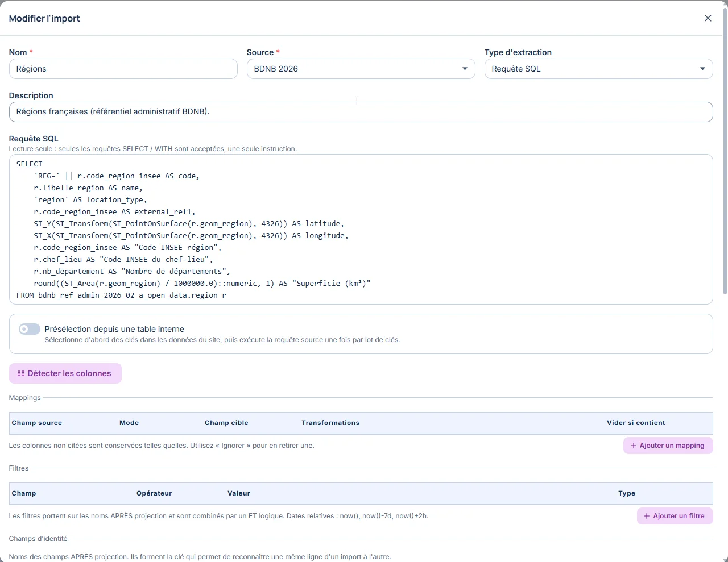Click the Valeur column header in Filtres
Image resolution: width=728 pixels, height=562 pixels.
pyautogui.click(x=239, y=493)
